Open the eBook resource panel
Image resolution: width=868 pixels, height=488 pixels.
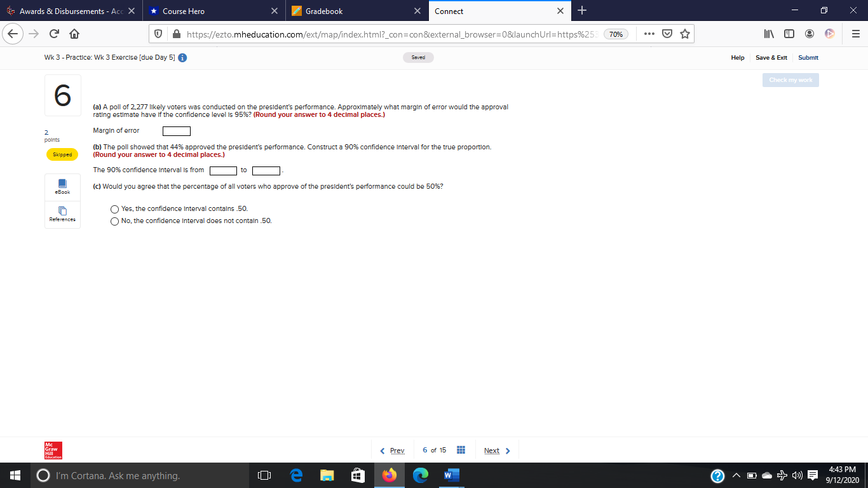[x=62, y=187]
